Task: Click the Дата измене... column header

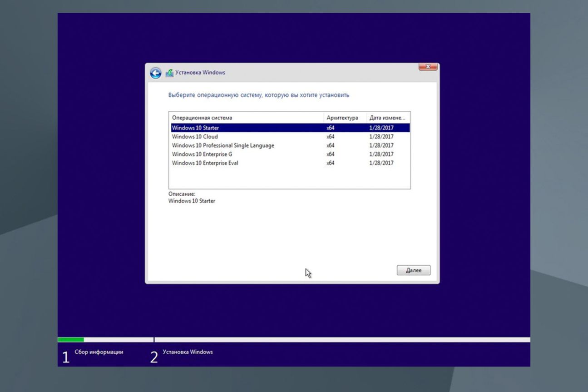Action: pos(388,118)
